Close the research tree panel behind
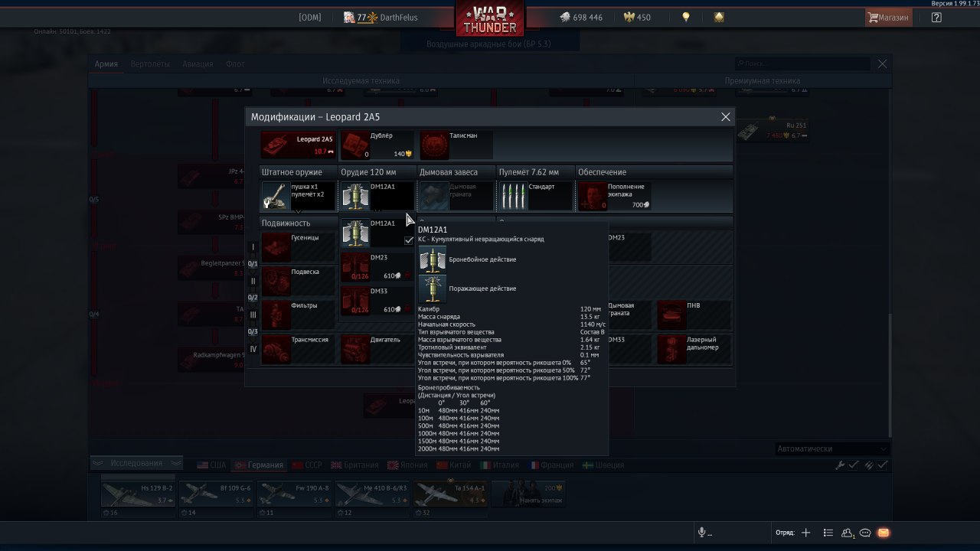This screenshot has height=551, width=980. click(882, 64)
